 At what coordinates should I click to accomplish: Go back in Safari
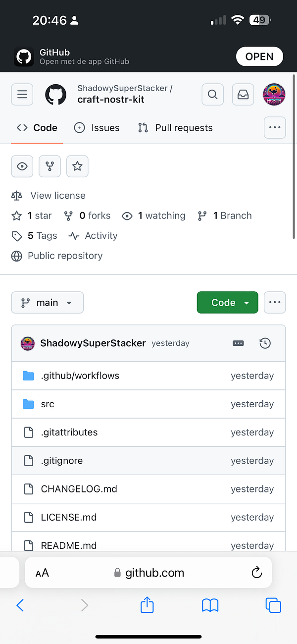click(20, 605)
